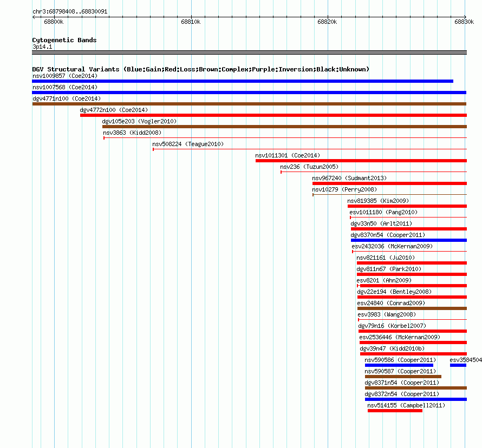This screenshot has height=448, width=482.
Task: Click the esv3983 (Wang2008) label
Action: click(x=387, y=314)
